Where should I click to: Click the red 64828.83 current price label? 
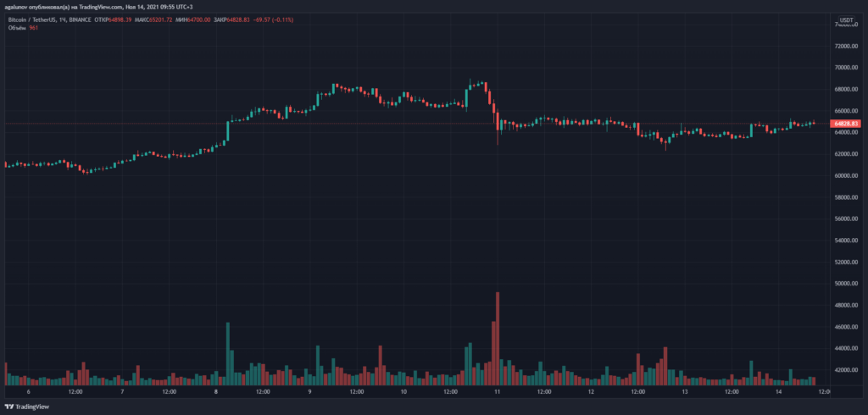click(x=847, y=124)
